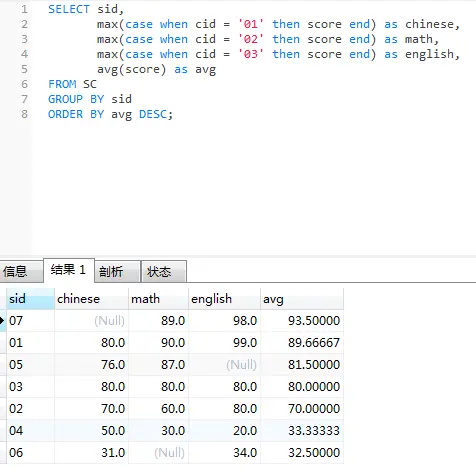Click chinese value 31.0
Screen dimensions: 476x473
pos(91,453)
